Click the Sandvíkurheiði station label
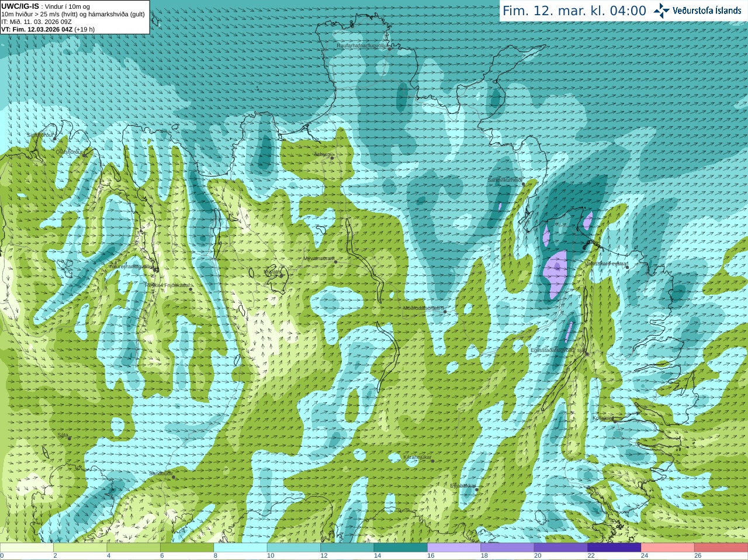The width and height of the screenshot is (748, 560). pos(505,180)
